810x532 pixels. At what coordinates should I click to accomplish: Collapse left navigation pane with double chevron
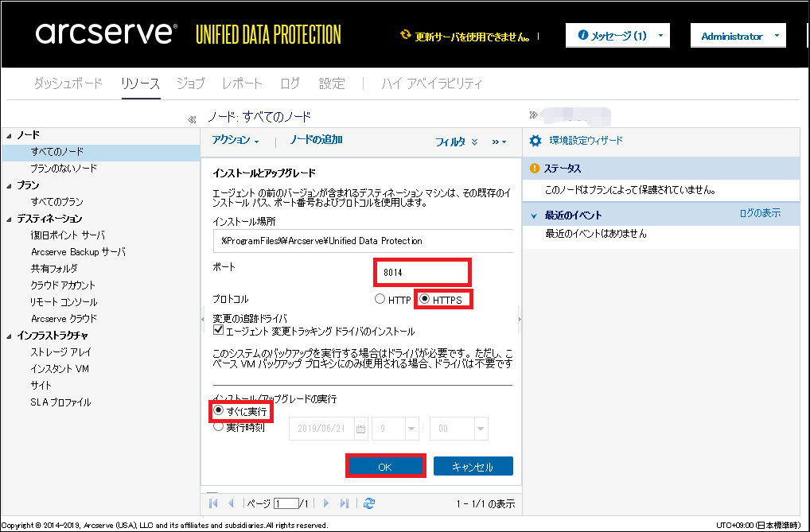pos(192,120)
